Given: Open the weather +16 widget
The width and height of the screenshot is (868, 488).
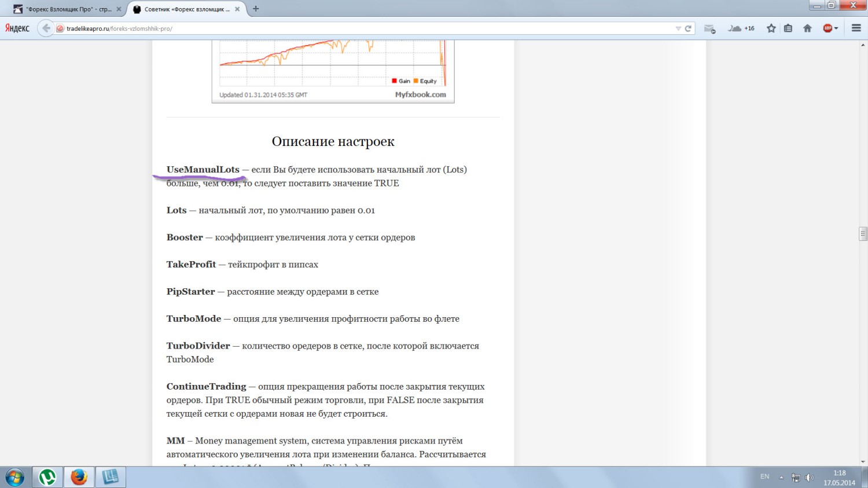Looking at the screenshot, I should (x=741, y=28).
